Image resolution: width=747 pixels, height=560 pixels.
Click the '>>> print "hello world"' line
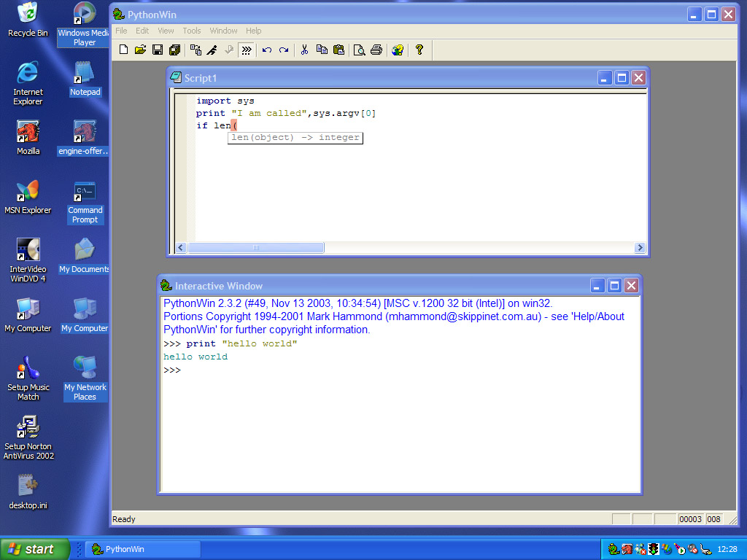[230, 344]
